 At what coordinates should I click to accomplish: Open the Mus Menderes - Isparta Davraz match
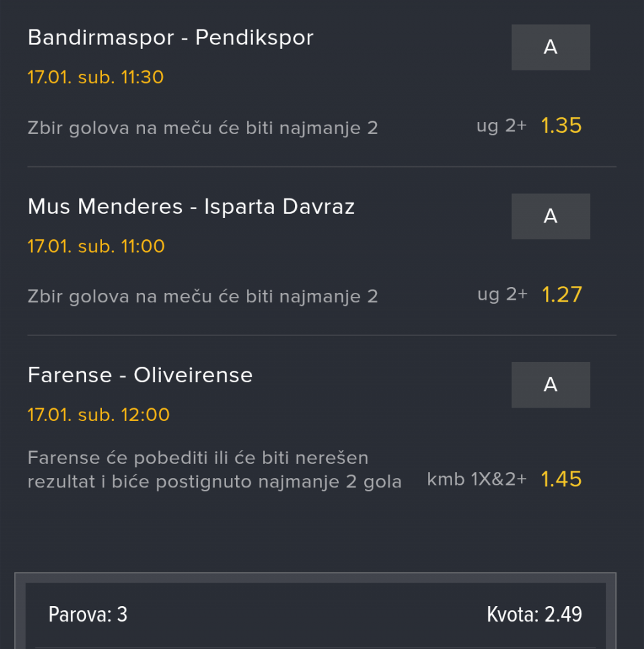(x=191, y=206)
